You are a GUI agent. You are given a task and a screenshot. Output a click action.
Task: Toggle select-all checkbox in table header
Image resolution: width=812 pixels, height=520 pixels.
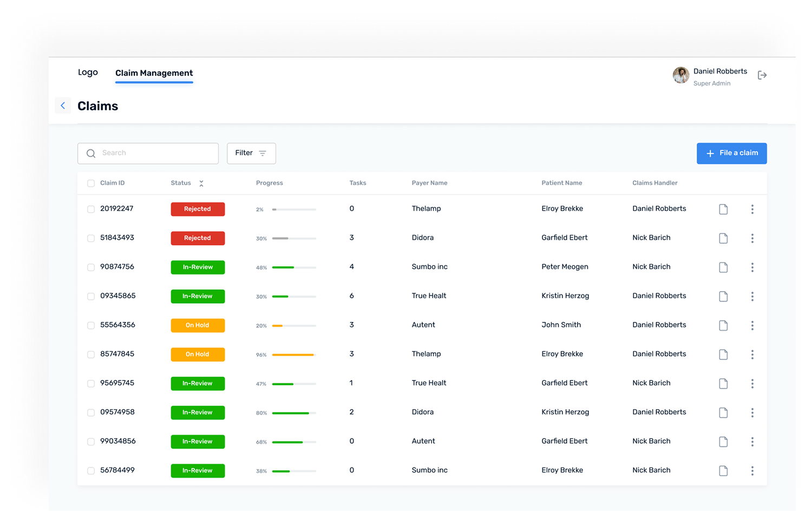91,183
